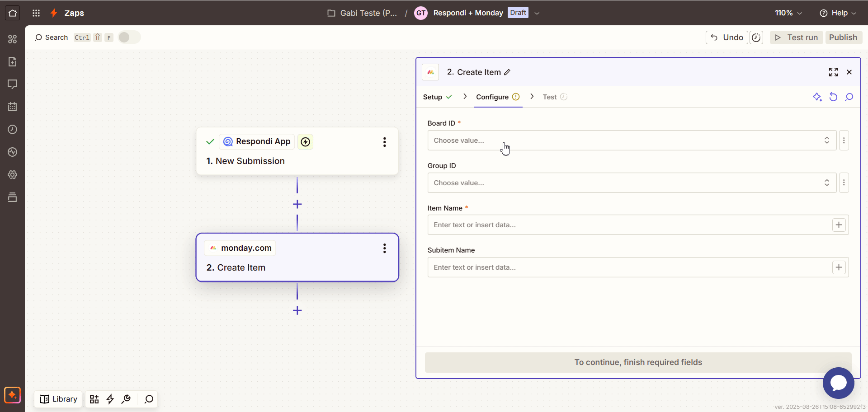Refresh fields with the reload icon
Viewport: 868px width, 412px height.
[x=833, y=97]
